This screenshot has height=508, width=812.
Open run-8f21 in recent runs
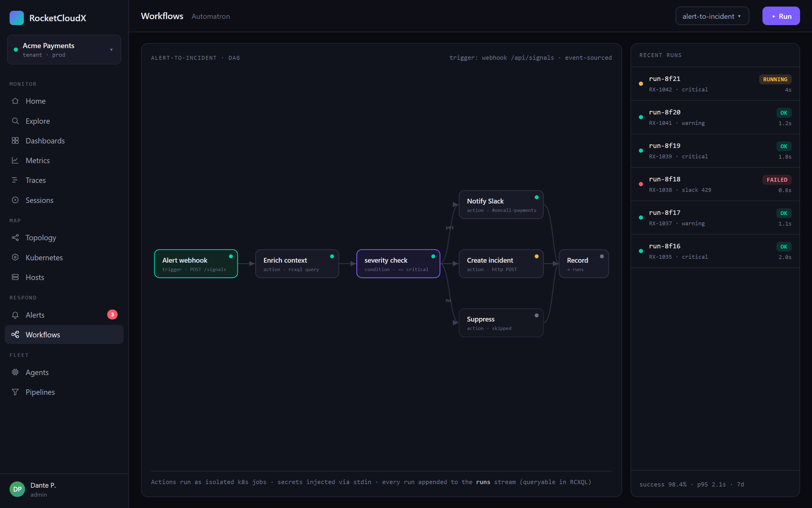[715, 84]
